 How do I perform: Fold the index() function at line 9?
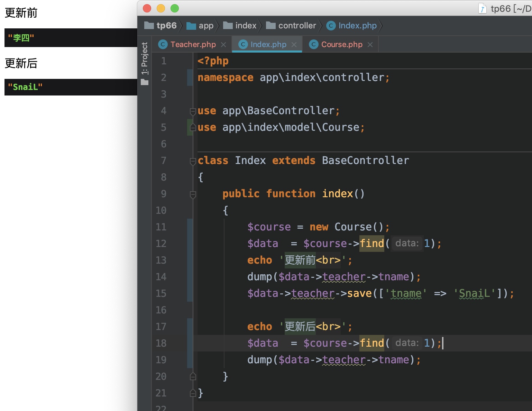click(193, 194)
